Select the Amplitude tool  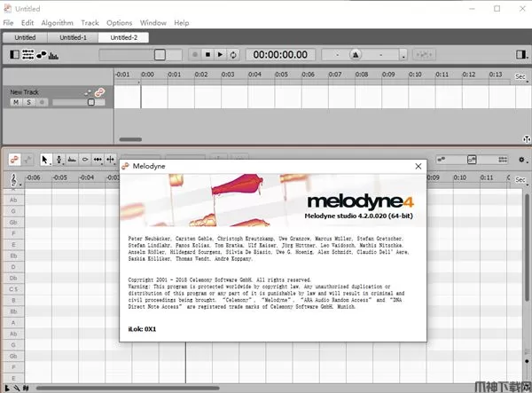coord(72,159)
